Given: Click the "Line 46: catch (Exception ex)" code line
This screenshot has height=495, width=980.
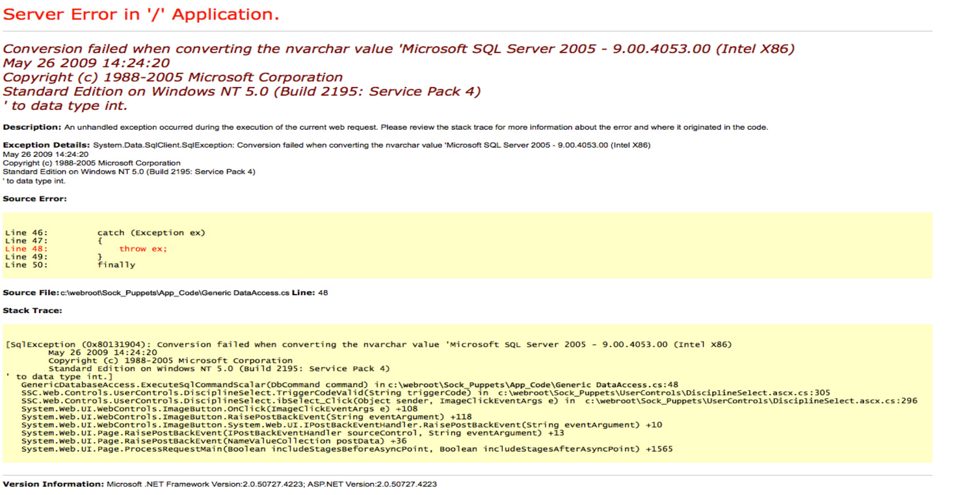Looking at the screenshot, I should (x=105, y=233).
